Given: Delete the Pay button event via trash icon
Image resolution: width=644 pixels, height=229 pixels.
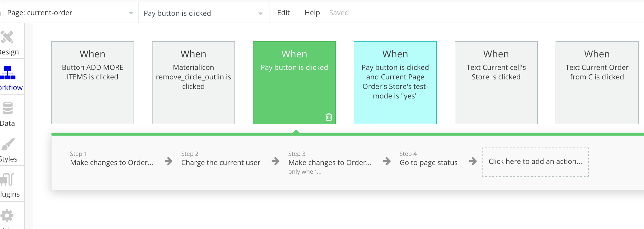Looking at the screenshot, I should point(329,117).
